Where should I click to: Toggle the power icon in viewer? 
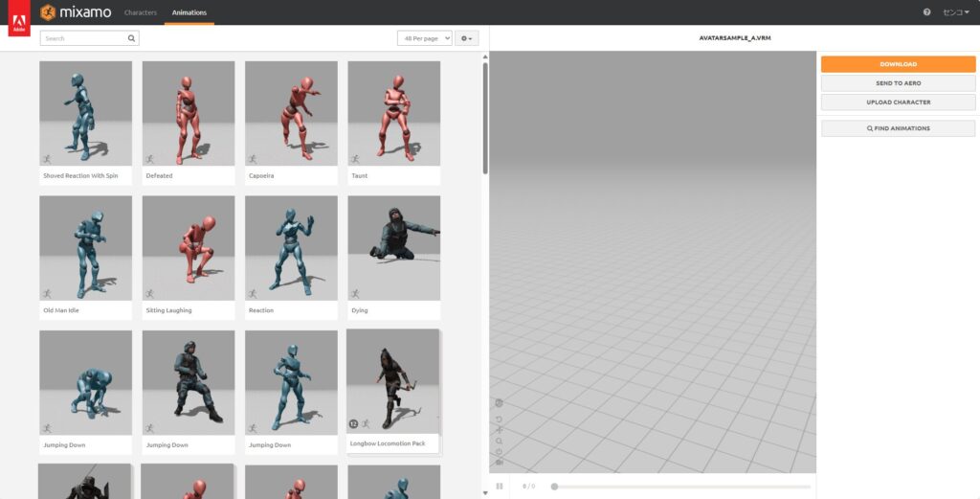[499, 451]
